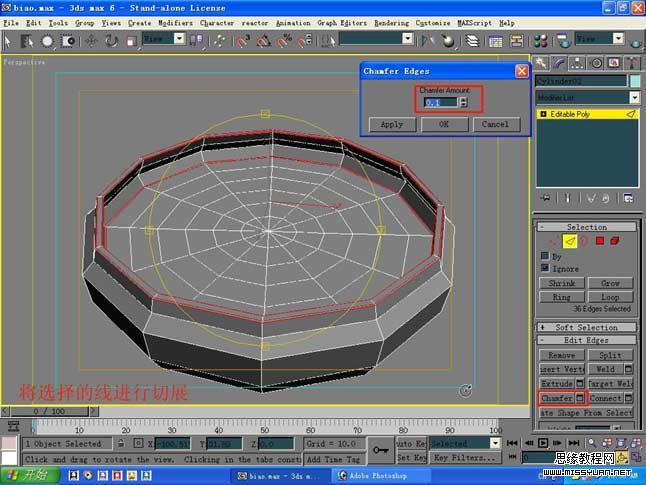The width and height of the screenshot is (646, 485).
Task: Click the object color swatch
Action: coord(635,81)
